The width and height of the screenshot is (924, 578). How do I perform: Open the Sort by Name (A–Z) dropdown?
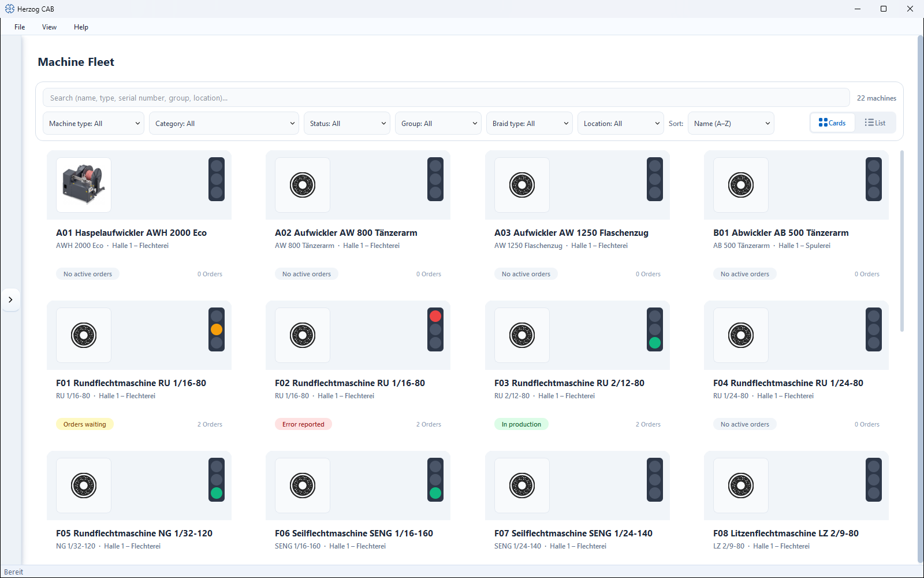[x=731, y=123]
